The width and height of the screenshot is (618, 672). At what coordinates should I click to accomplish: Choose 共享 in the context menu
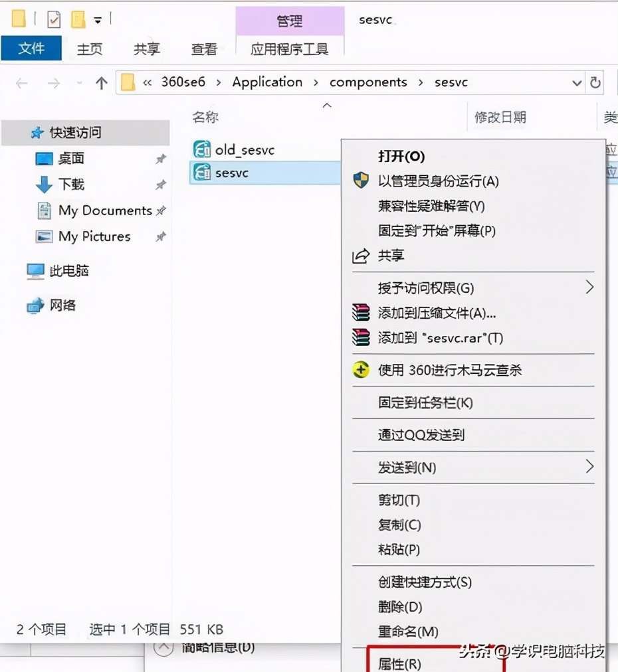point(391,256)
